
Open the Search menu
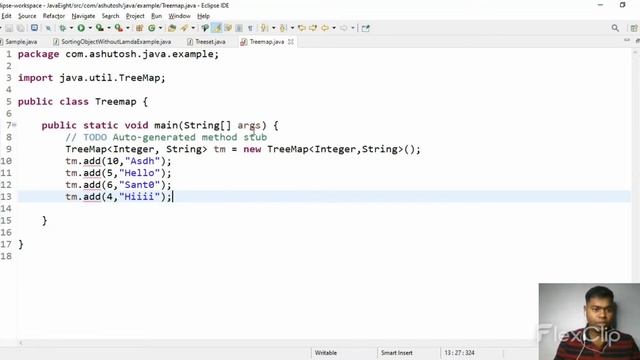pyautogui.click(x=110, y=16)
